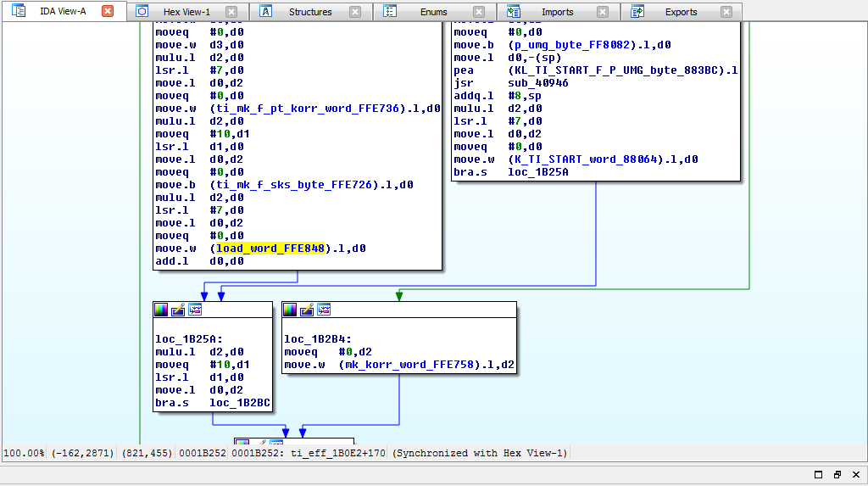Follow bra.s loc_1B2BC jump target
This screenshot has width=868, height=486.
(240, 403)
